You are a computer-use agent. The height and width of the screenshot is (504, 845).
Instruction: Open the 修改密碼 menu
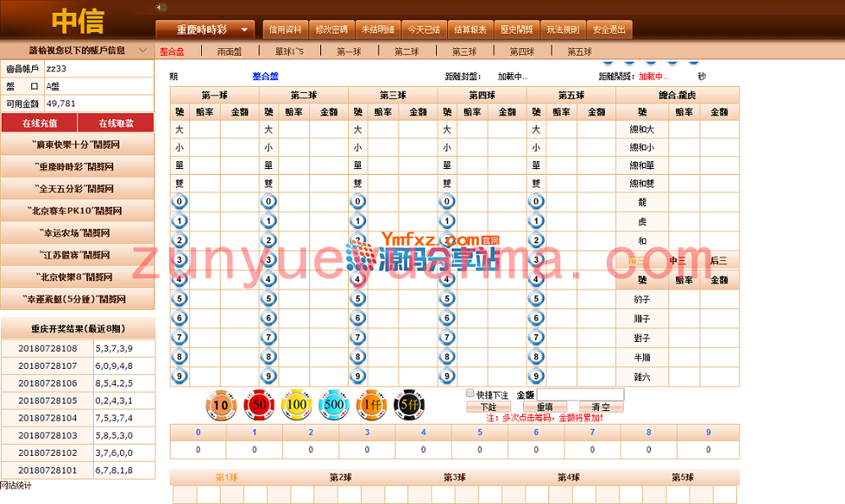[331, 30]
